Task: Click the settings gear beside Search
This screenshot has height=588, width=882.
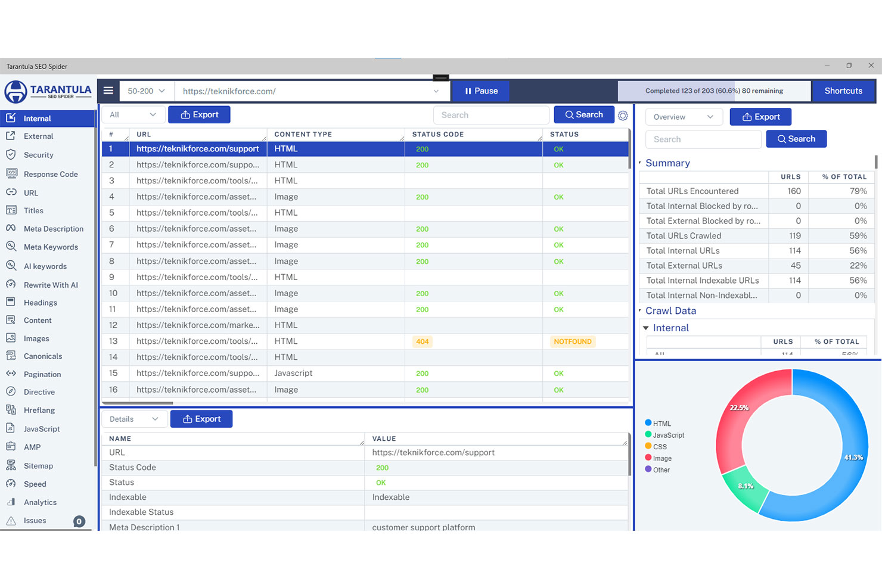Action: click(x=623, y=116)
